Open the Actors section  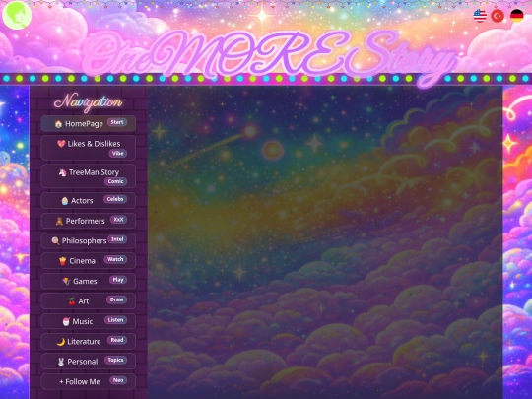coord(89,201)
